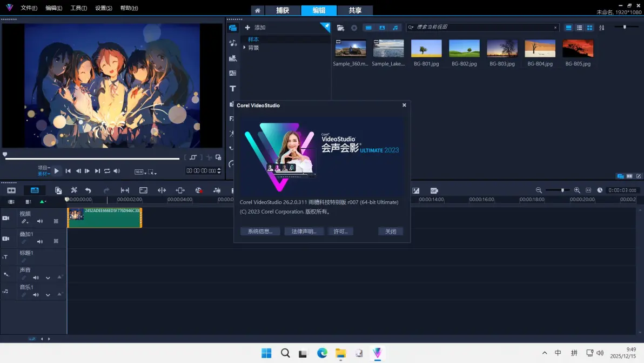Toggle show audio files filter in the library
Viewport: 644px width, 363px height.
[395, 28]
